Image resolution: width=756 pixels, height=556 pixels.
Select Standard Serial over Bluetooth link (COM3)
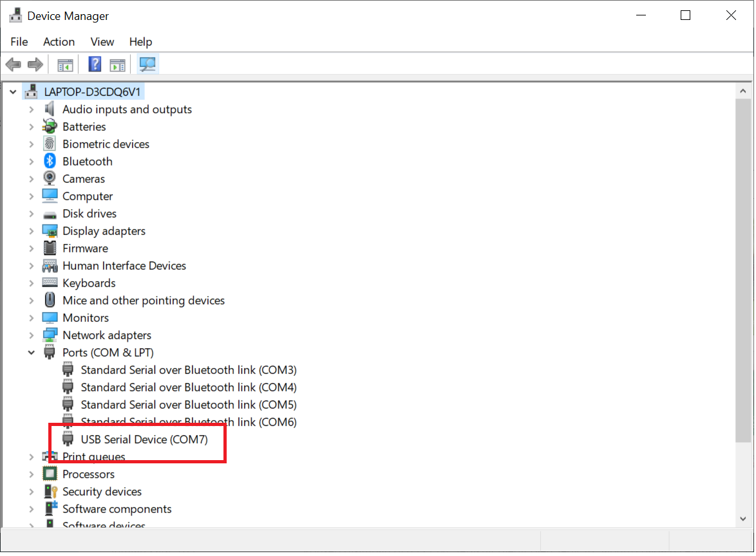(188, 370)
